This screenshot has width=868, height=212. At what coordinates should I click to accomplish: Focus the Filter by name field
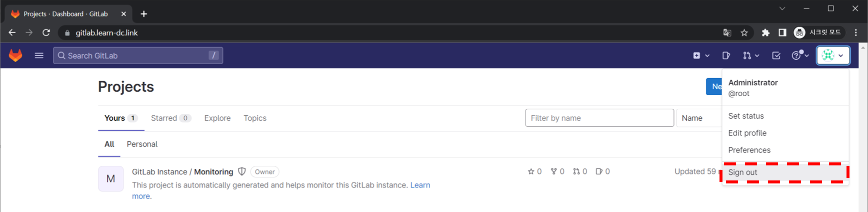(599, 118)
